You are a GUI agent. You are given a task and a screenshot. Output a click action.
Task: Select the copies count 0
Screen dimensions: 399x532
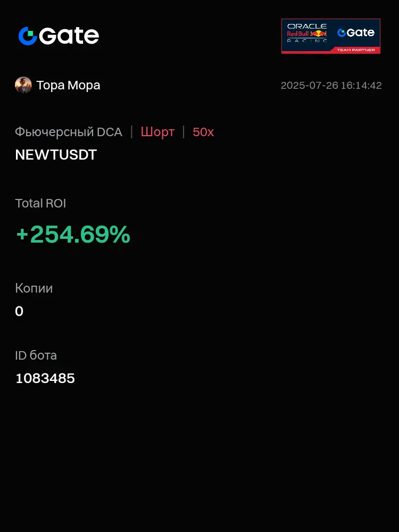coord(19,311)
